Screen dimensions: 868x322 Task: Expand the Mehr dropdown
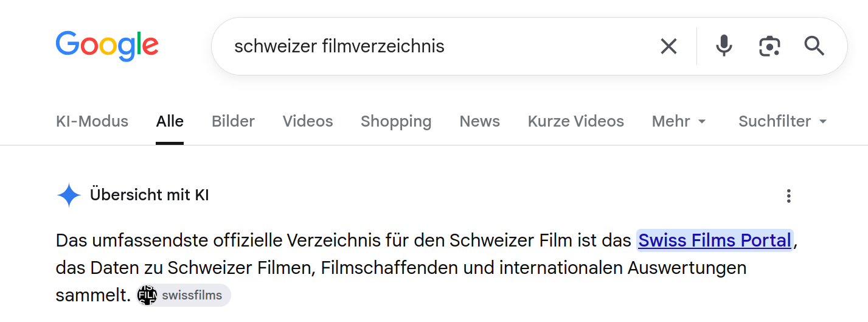[x=679, y=121]
